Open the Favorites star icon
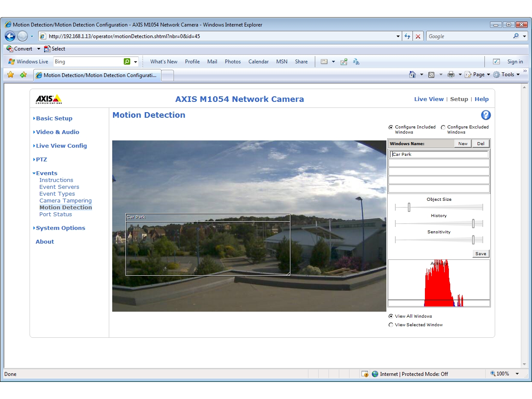Image resolution: width=532 pixels, height=399 pixels. [11, 75]
